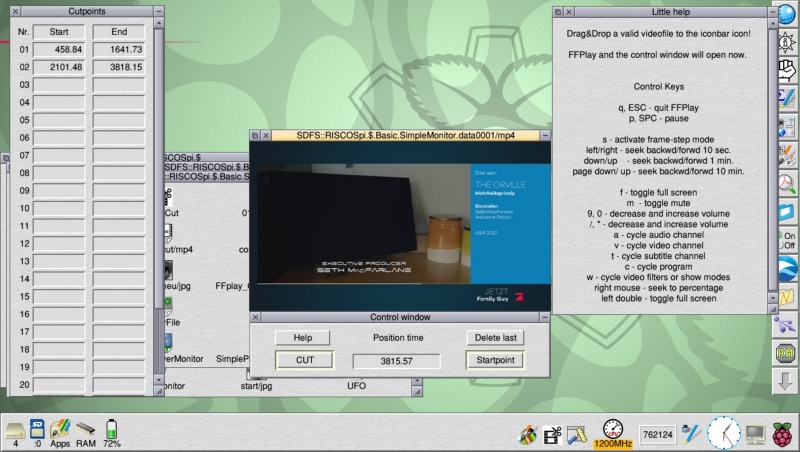Open the SD card drive :0 icon

[x=37, y=430]
